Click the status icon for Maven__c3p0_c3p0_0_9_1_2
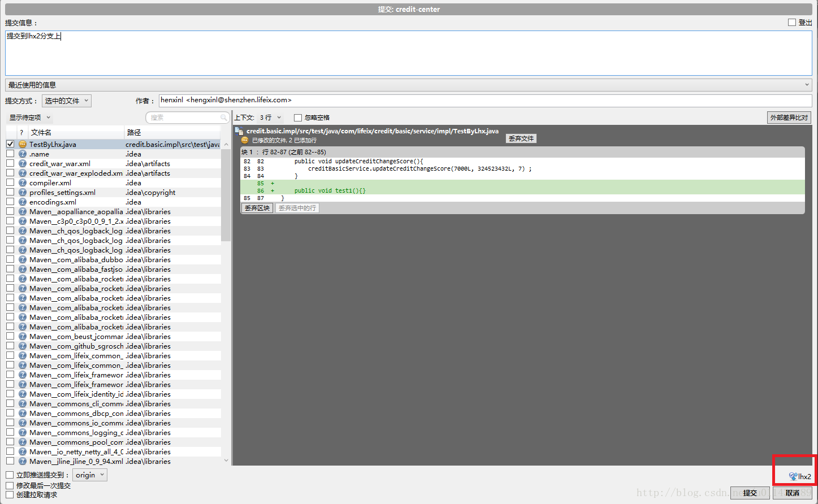This screenshot has width=818, height=504. [x=23, y=221]
